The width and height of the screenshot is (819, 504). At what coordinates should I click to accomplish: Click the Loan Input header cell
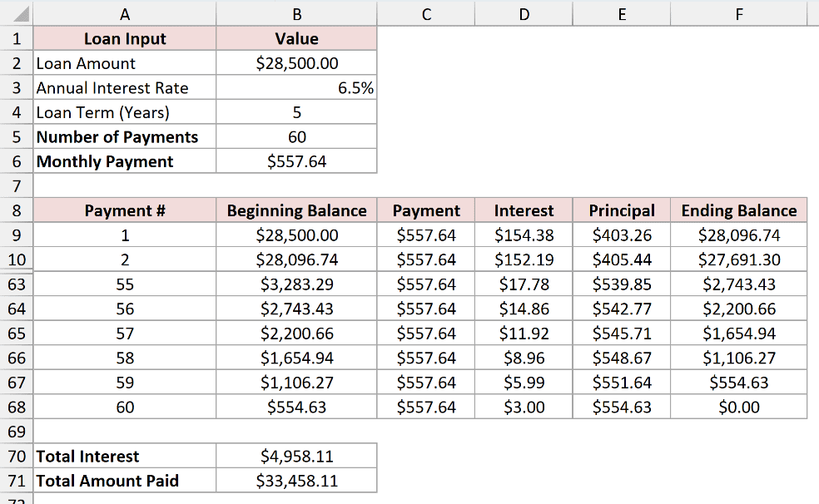tap(124, 38)
